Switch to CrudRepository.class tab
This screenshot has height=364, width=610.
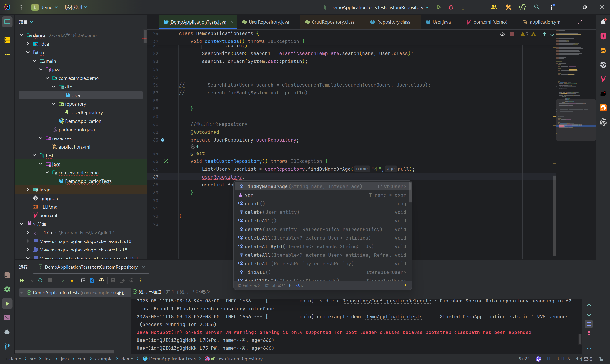329,22
